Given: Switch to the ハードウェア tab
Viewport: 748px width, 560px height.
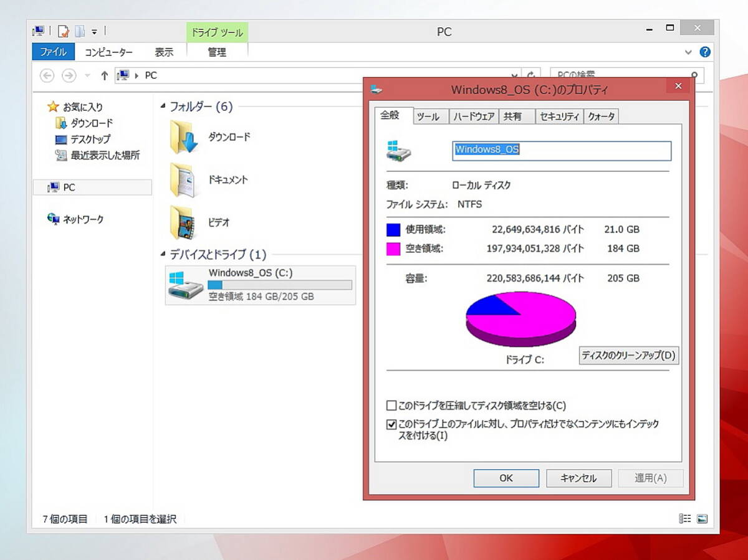Looking at the screenshot, I should pyautogui.click(x=474, y=116).
